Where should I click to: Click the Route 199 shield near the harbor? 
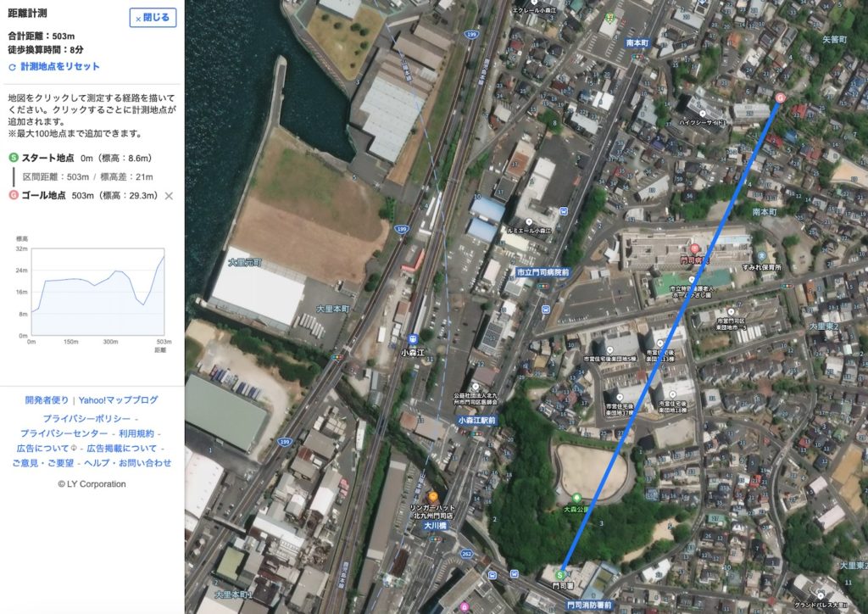click(471, 34)
